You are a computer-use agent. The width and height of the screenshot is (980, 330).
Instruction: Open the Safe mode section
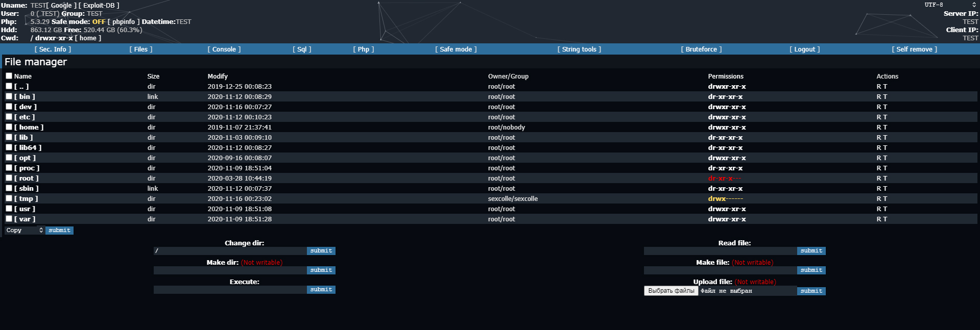click(x=456, y=49)
